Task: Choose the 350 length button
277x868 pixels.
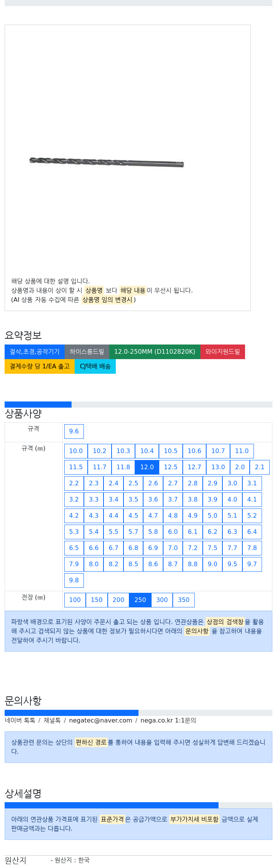Action: click(x=184, y=600)
